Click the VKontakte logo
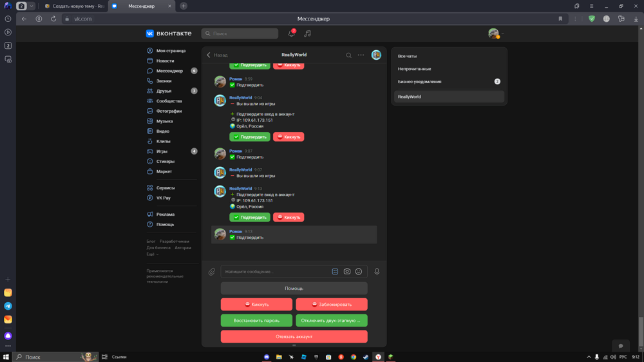This screenshot has height=362, width=644. [169, 33]
